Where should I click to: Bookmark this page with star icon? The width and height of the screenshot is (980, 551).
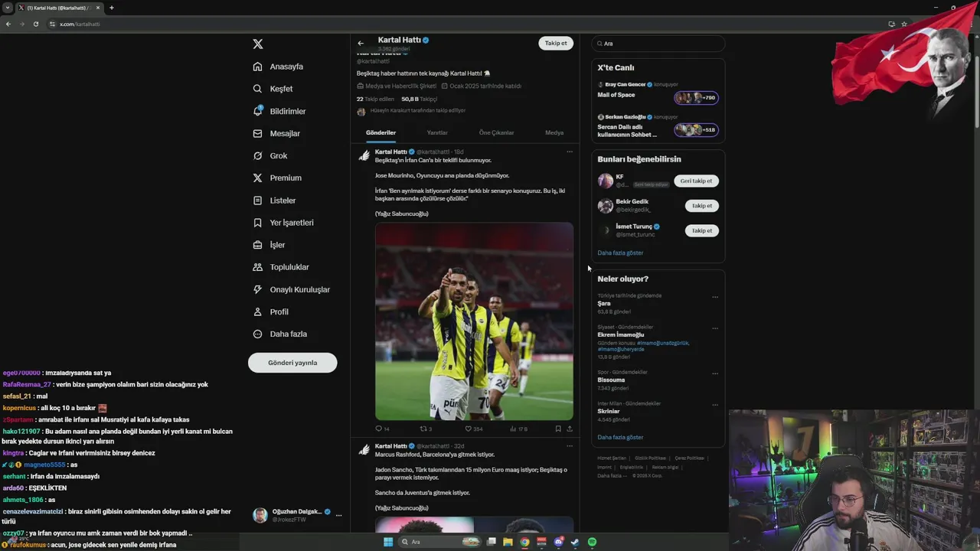904,24
